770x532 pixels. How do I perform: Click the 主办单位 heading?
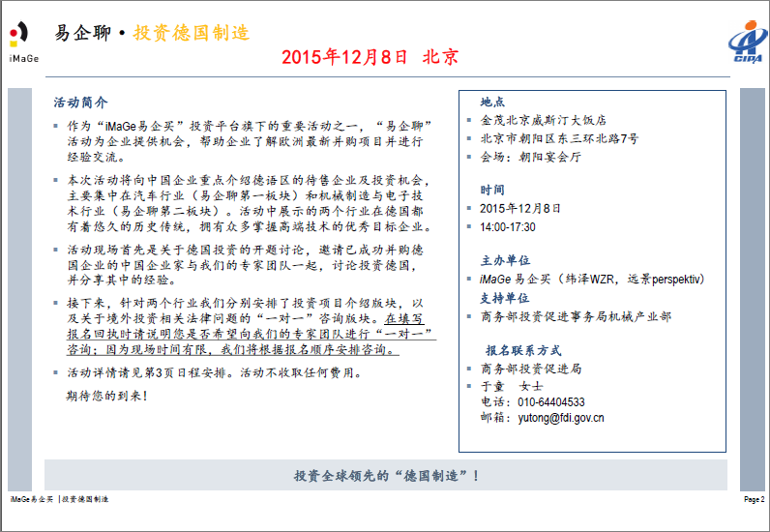[x=505, y=260]
